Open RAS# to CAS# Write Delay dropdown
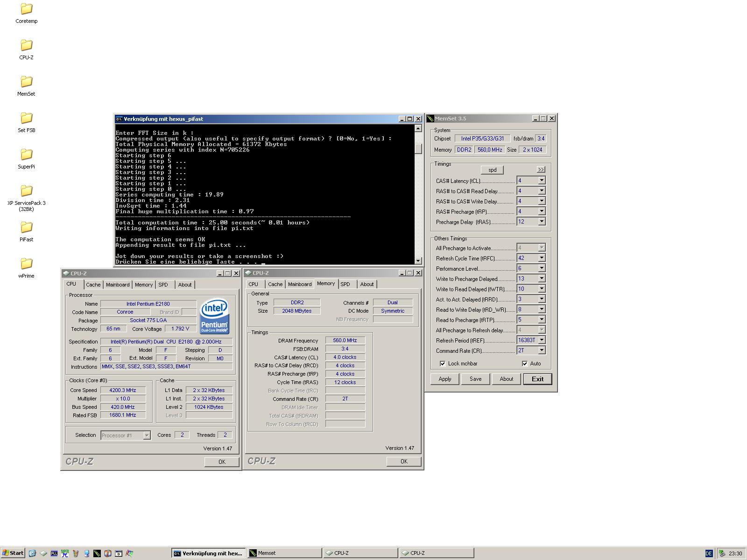Viewport: 747px width, 560px height. (542, 201)
